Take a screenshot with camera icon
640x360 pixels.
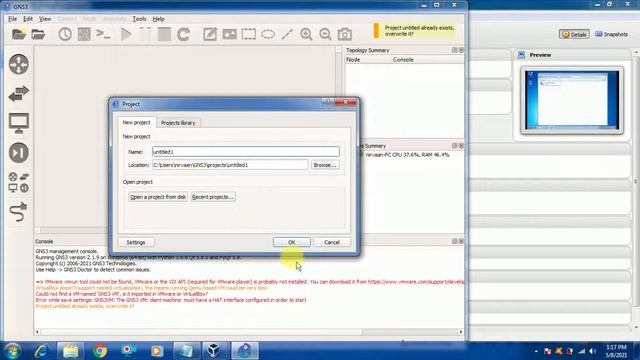344,34
